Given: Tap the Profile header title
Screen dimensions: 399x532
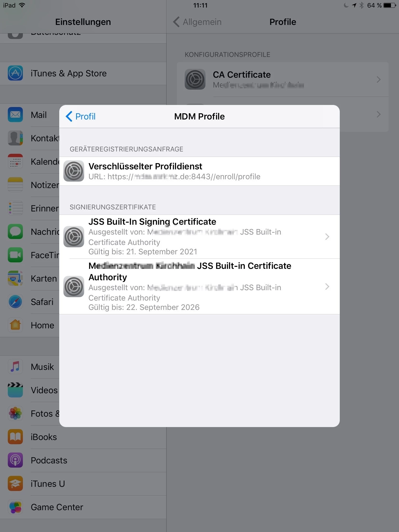Looking at the screenshot, I should 283,22.
